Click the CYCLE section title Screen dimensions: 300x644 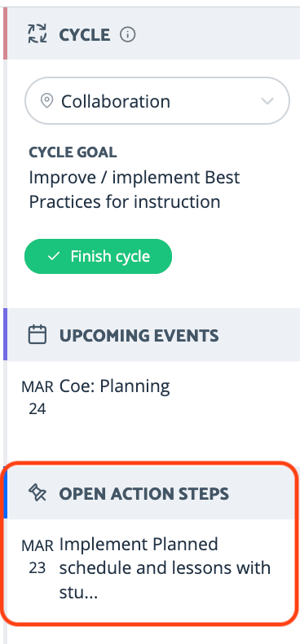click(85, 35)
